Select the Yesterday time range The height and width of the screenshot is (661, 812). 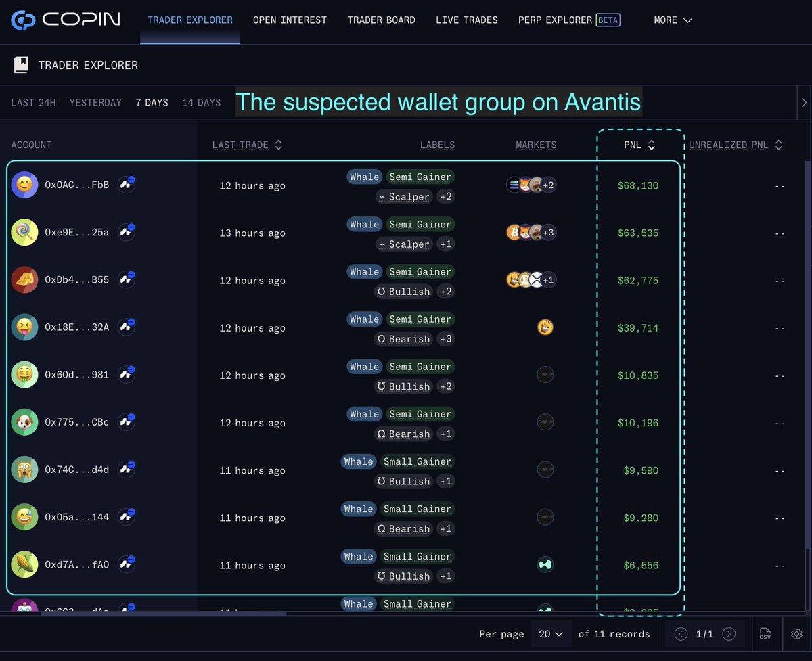95,103
